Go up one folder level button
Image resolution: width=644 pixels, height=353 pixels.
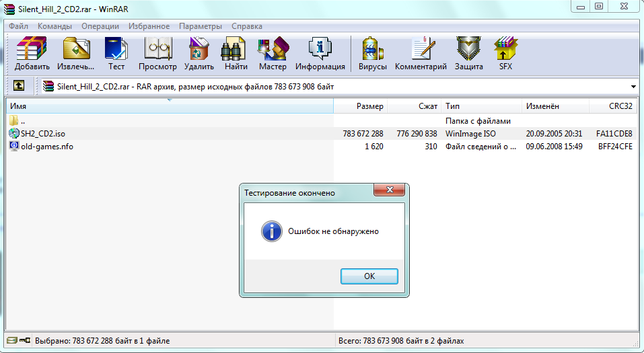19,85
